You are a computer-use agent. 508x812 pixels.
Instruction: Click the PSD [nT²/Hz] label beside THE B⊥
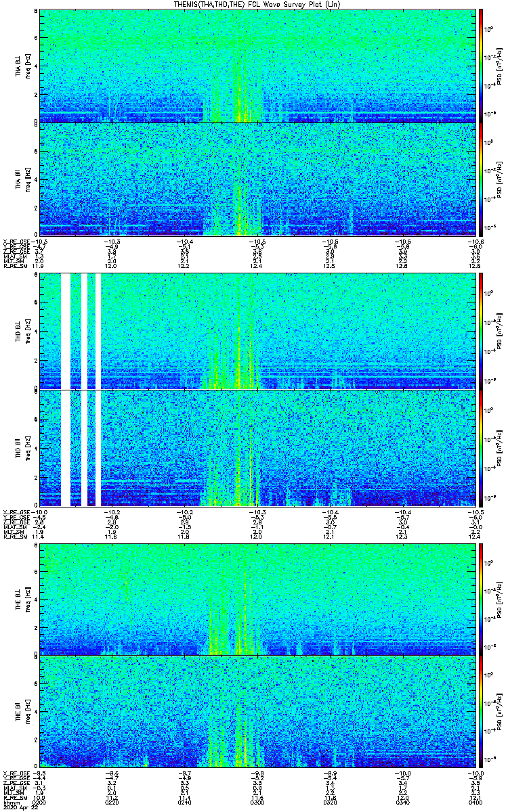coord(501,599)
